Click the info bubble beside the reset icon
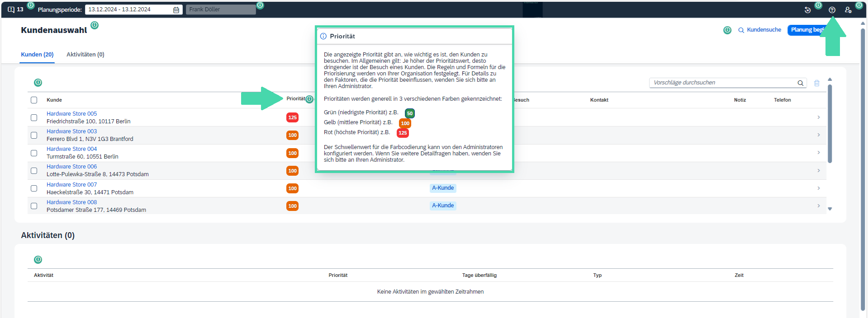The image size is (868, 318). coord(818,5)
